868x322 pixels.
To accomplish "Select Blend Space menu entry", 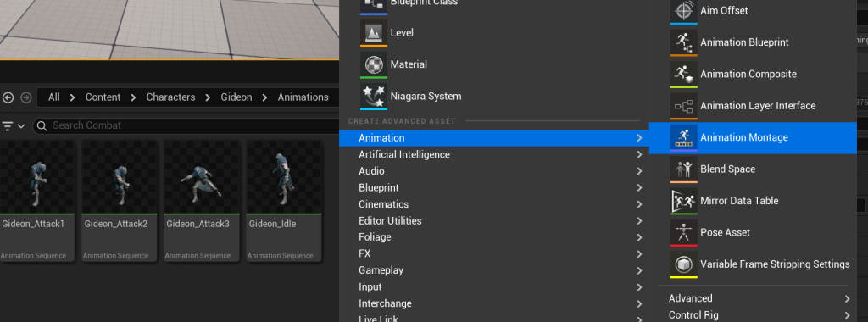I will point(753,169).
